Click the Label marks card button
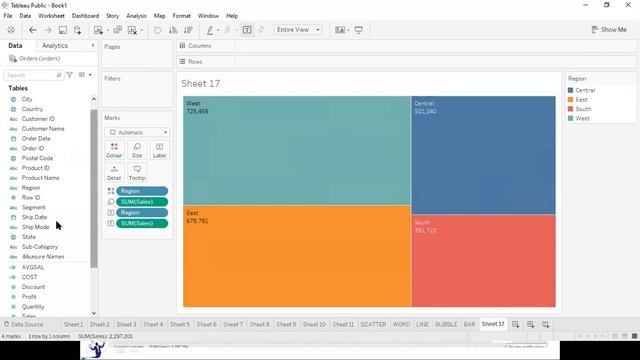Screen dimensions: 640x360 point(159,150)
